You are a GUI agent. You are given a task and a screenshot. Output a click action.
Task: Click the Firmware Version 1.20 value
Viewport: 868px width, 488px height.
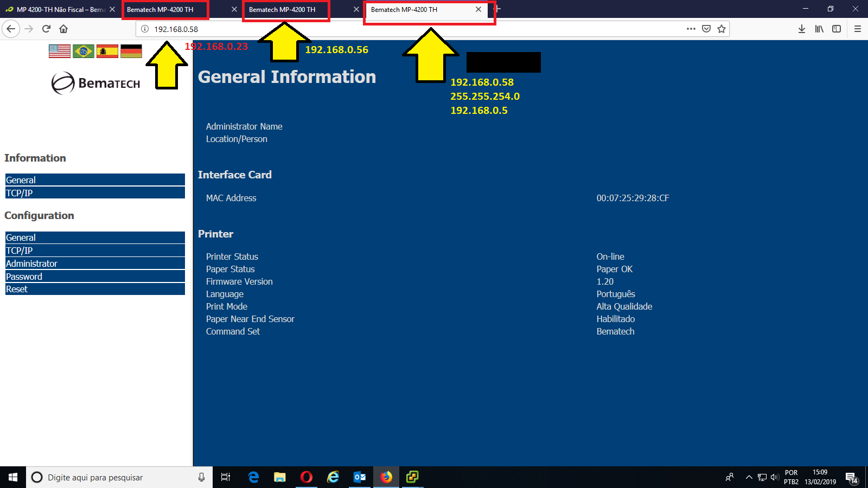click(605, 281)
